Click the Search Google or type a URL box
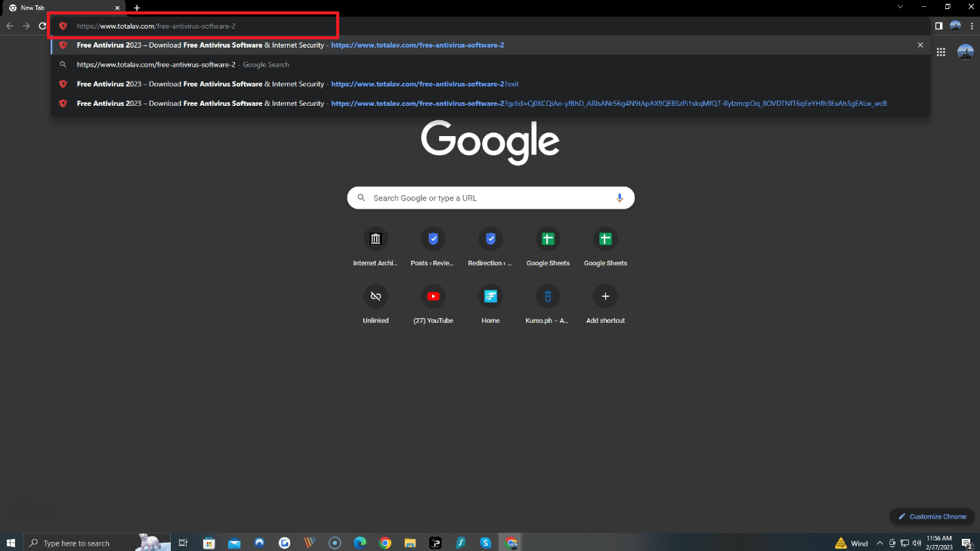This screenshot has width=980, height=551. pyautogui.click(x=490, y=198)
